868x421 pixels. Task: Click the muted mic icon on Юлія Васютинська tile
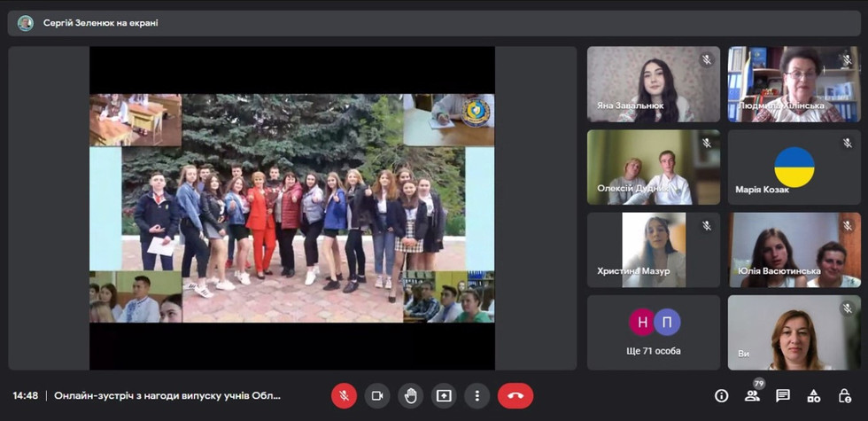(847, 225)
